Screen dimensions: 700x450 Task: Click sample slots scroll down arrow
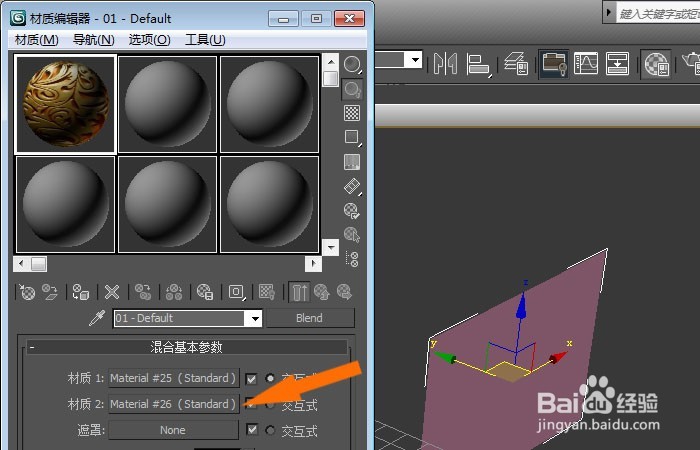330,247
